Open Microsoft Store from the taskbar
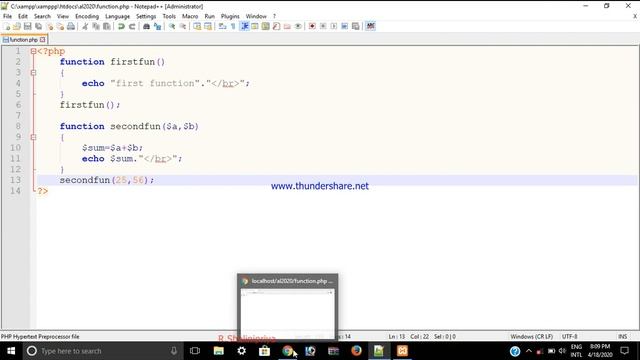Viewport: 640px width, 360px height. [264, 351]
